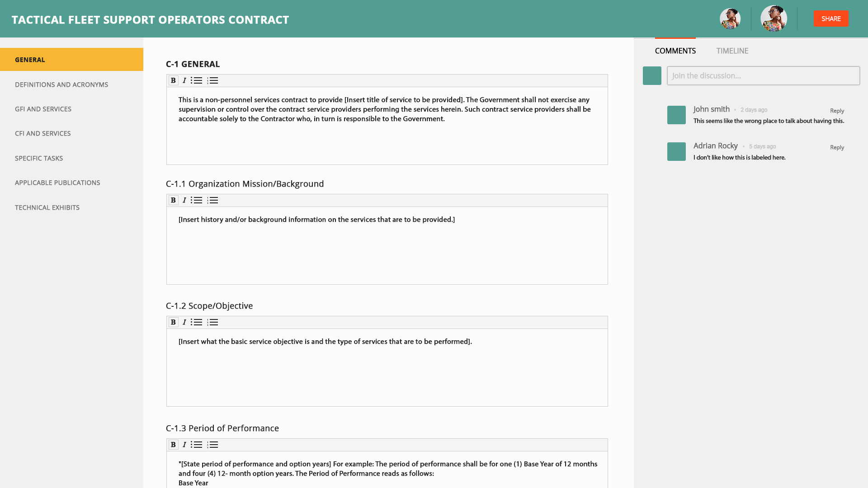Open the Comments tab
This screenshot has height=488, width=868.
[x=675, y=51]
